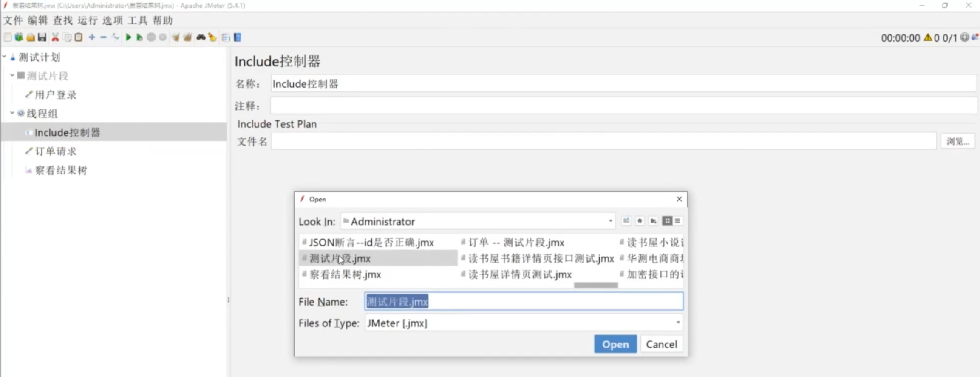This screenshot has width=980, height=377.
Task: Click the Save test plan floppy icon
Action: coord(42,37)
